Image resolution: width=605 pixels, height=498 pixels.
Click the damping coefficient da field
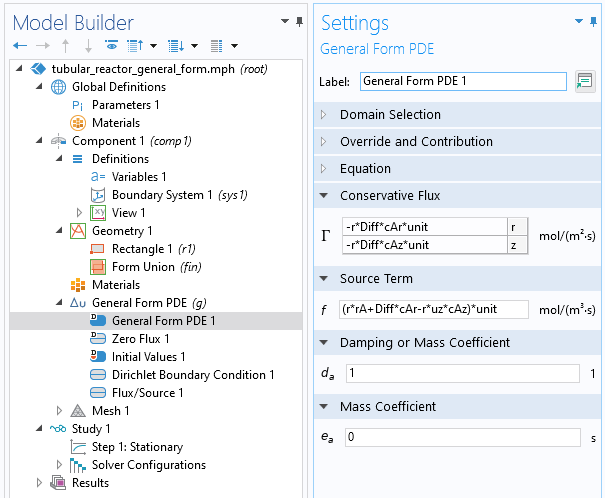click(x=463, y=373)
